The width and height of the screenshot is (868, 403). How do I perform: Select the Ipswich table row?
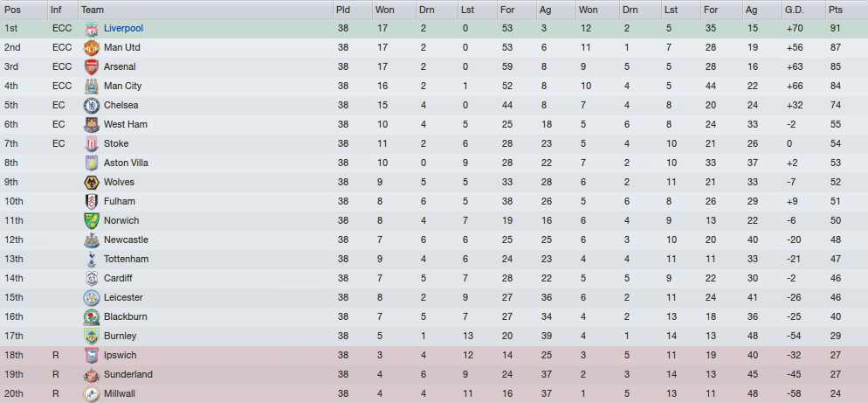click(434, 355)
